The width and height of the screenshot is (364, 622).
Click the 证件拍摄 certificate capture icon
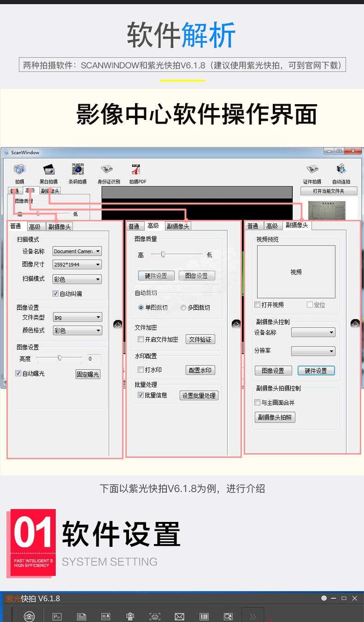(312, 170)
